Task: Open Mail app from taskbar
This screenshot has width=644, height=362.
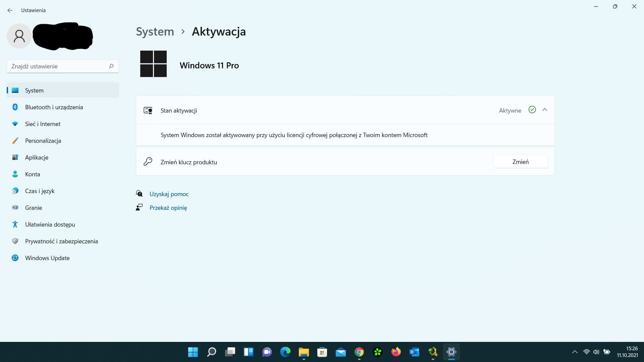Action: [x=340, y=352]
